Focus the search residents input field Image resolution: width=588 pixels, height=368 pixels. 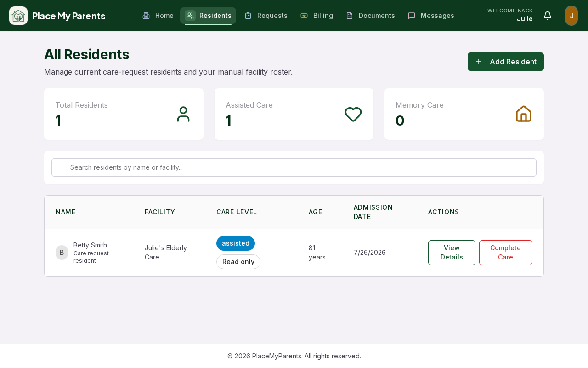click(294, 167)
